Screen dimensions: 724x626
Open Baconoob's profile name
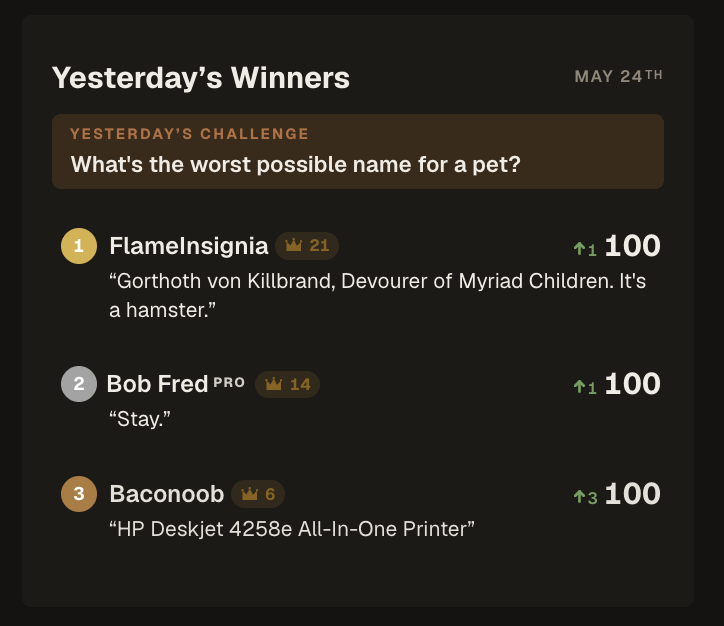coord(167,494)
